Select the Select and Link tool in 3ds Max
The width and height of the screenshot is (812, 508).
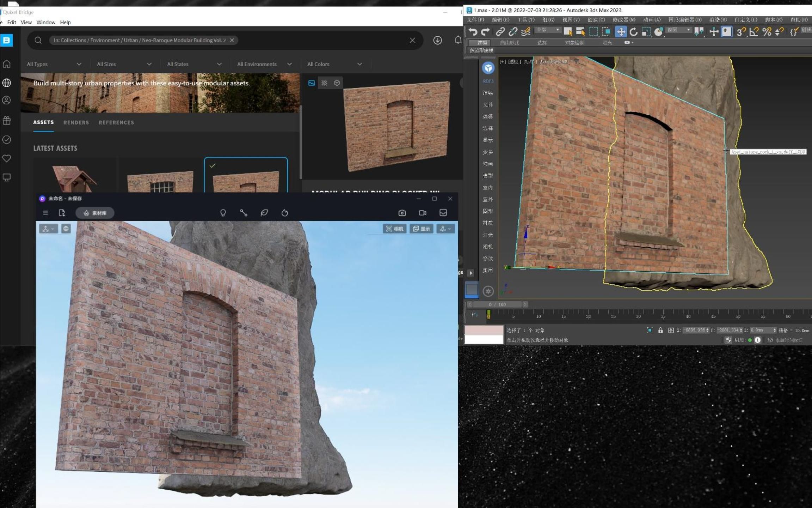pos(500,32)
